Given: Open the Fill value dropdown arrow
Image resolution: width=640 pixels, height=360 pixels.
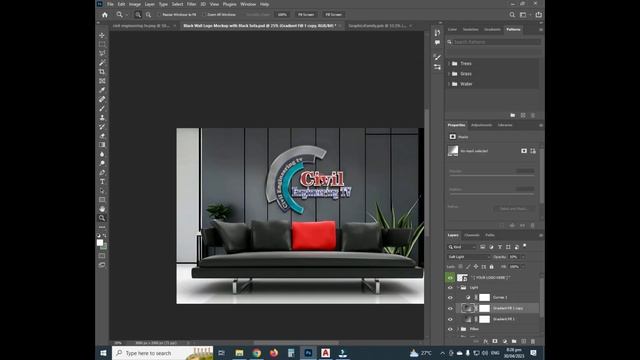Looking at the screenshot, I should (524, 267).
